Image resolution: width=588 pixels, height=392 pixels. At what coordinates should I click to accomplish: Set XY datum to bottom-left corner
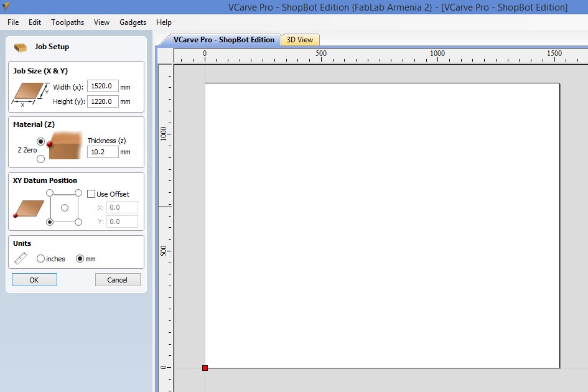(x=50, y=222)
